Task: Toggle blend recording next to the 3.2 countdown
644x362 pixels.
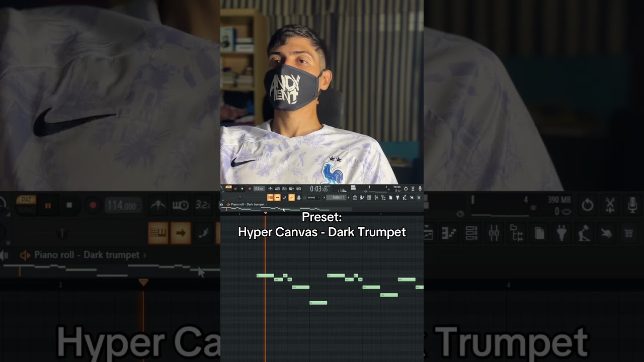Action: 291,189
